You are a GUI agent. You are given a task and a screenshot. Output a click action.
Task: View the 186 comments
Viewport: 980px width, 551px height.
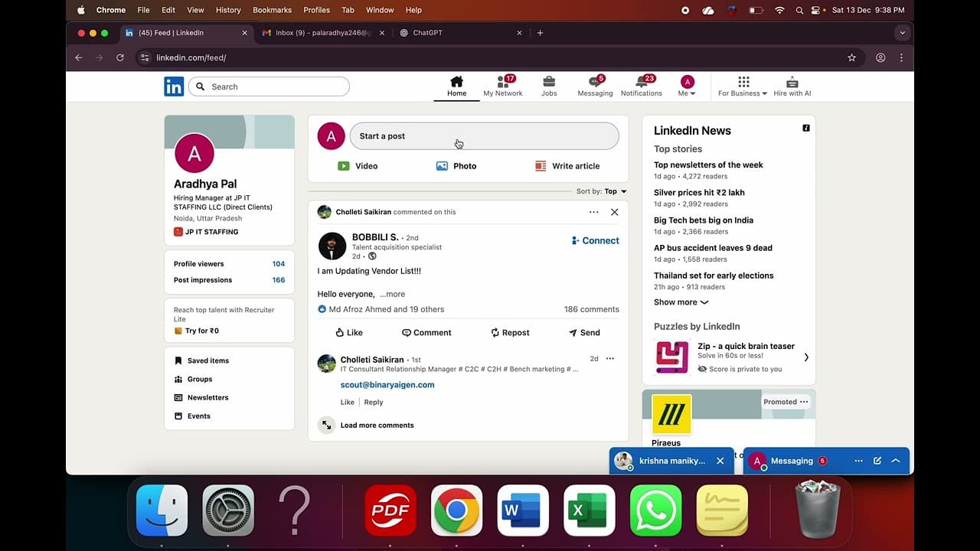[591, 309]
